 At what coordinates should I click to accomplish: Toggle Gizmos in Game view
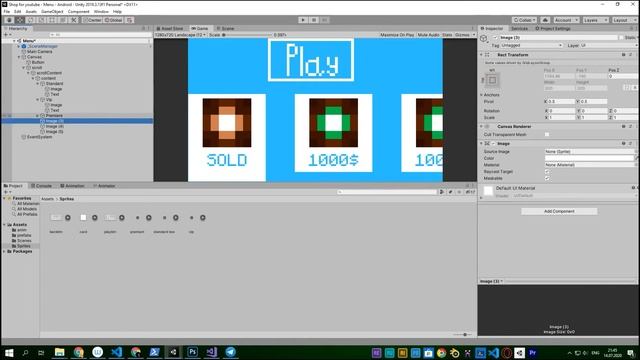(462, 35)
